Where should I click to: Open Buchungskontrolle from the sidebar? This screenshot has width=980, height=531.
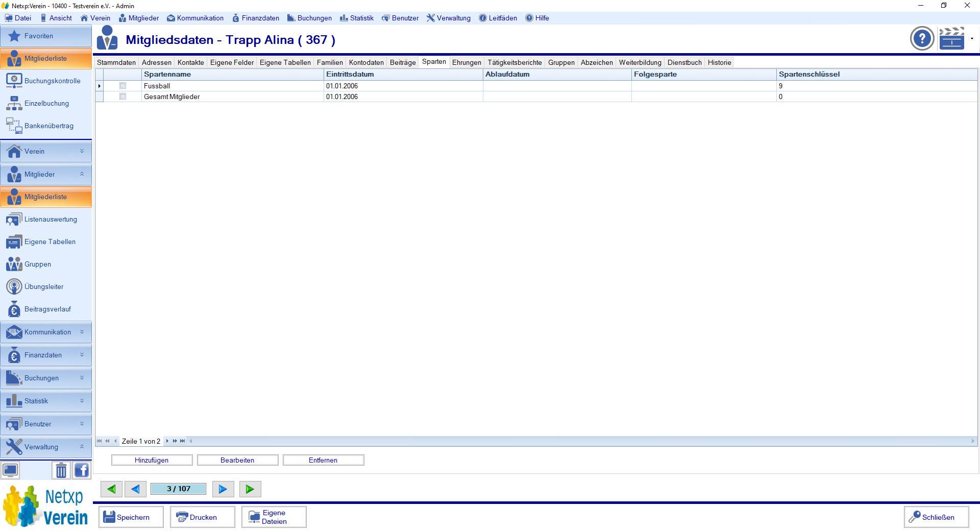point(46,81)
